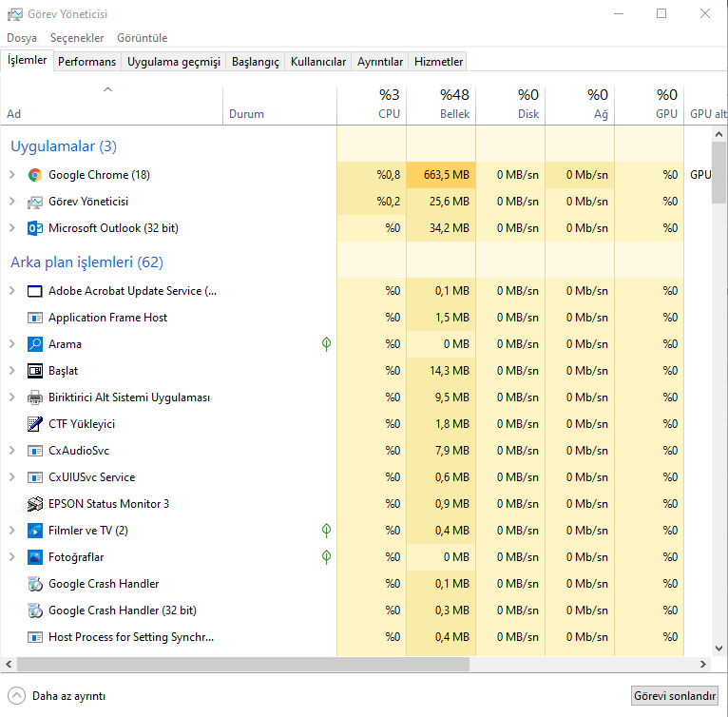The image size is (728, 717).
Task: Sort by the Bellek column header
Action: coord(441,105)
